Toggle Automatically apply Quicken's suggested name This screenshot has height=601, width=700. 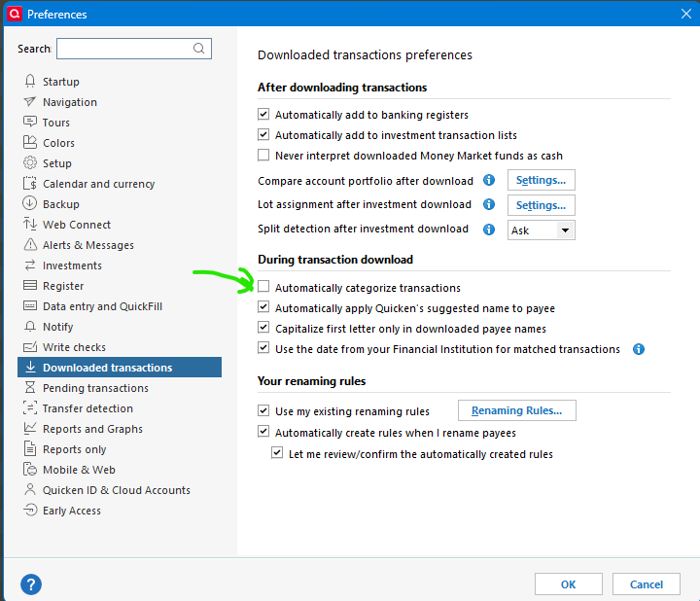(x=263, y=307)
